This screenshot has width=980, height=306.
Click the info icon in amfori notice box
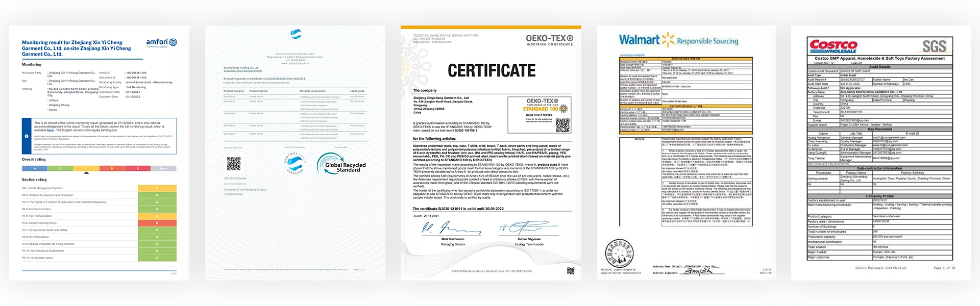coord(27,136)
